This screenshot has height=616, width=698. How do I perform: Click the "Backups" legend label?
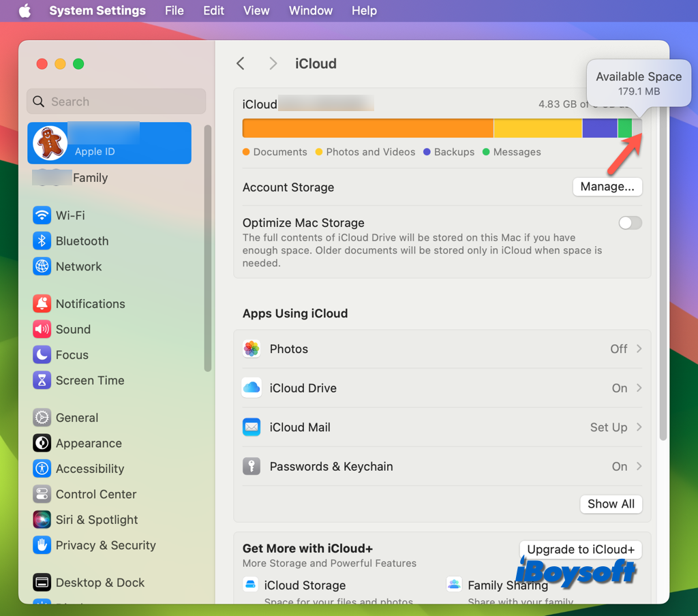point(454,152)
